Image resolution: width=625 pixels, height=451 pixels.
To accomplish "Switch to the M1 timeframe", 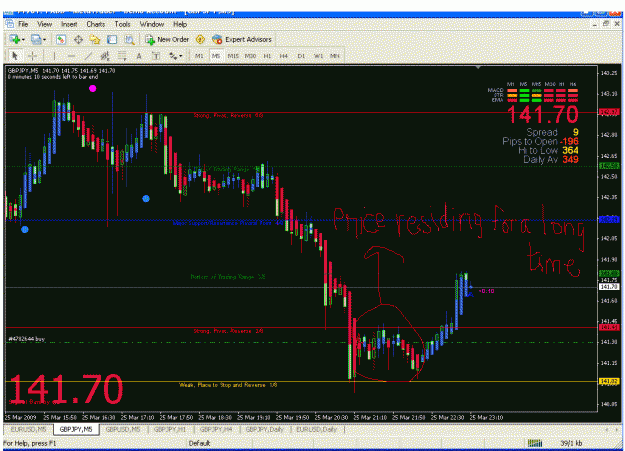I will coord(199,56).
